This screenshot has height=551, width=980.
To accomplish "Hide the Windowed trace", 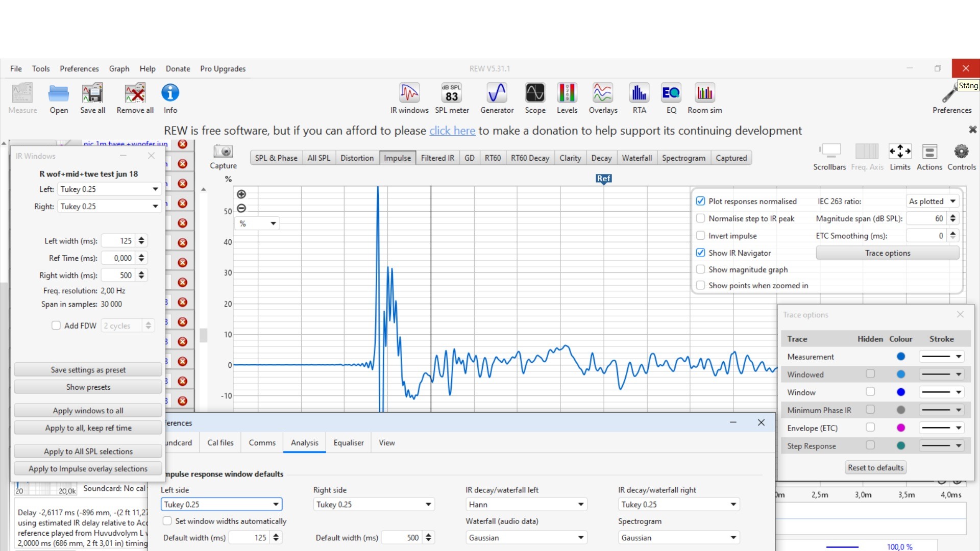I will (870, 374).
